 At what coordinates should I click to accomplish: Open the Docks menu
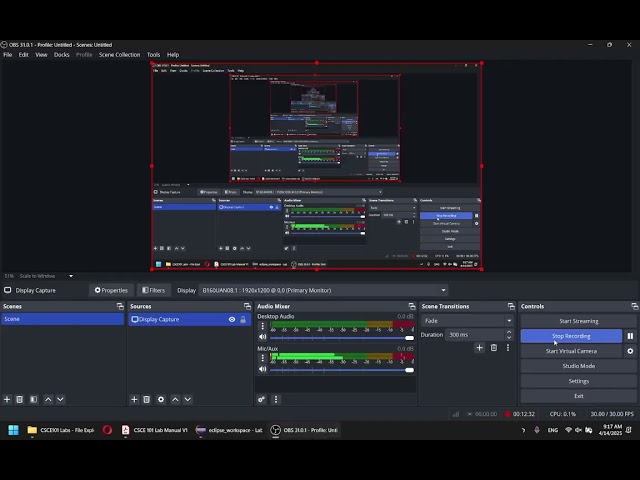[61, 55]
